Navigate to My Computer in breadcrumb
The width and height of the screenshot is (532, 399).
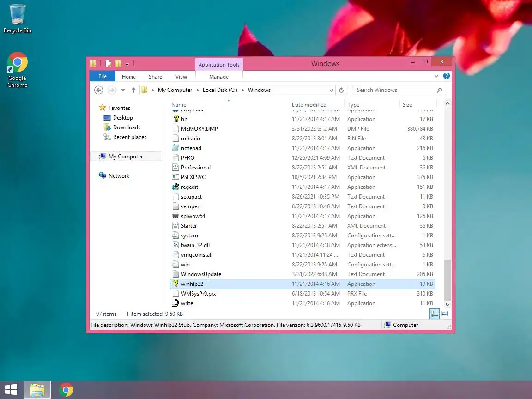coord(175,90)
